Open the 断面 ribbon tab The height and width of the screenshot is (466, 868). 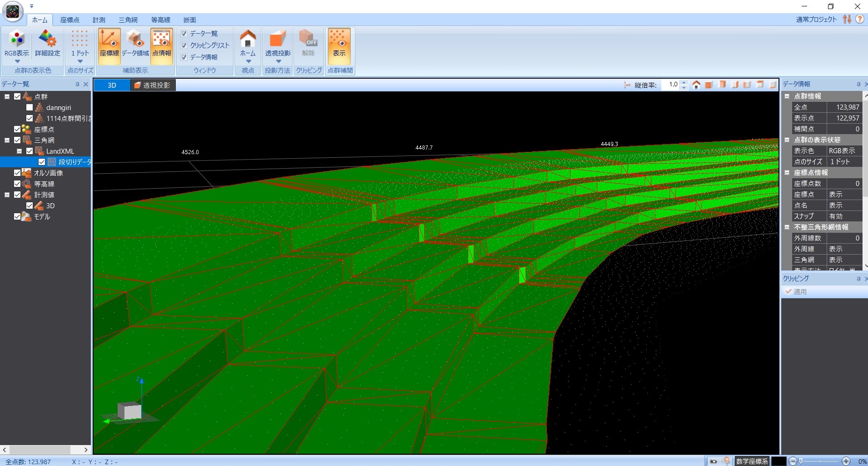[x=190, y=20]
